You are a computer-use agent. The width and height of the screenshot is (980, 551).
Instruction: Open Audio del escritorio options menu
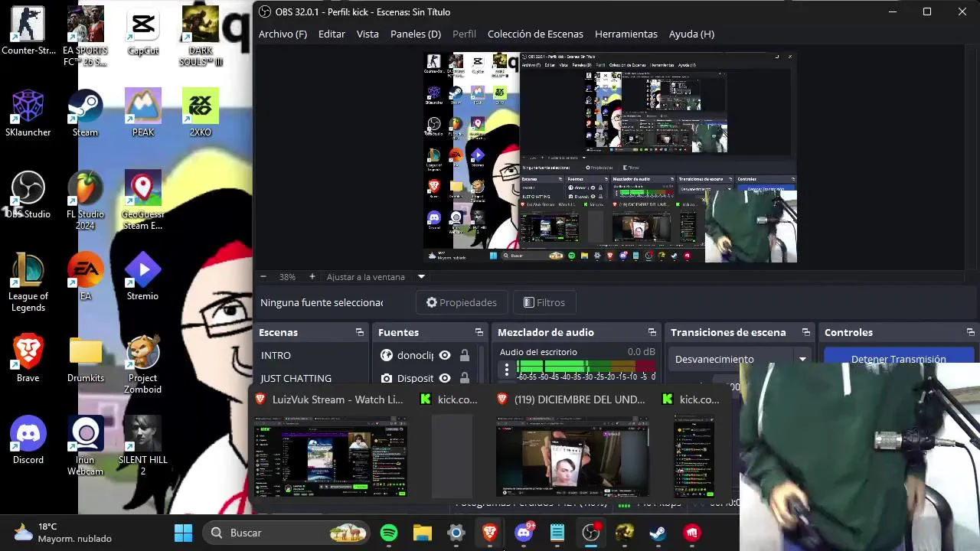coord(506,369)
